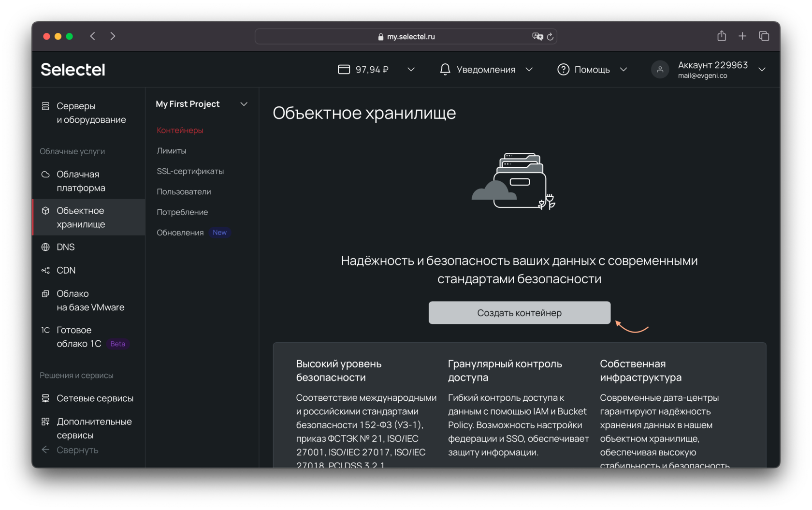Click the 1C icon in sidebar

45,330
